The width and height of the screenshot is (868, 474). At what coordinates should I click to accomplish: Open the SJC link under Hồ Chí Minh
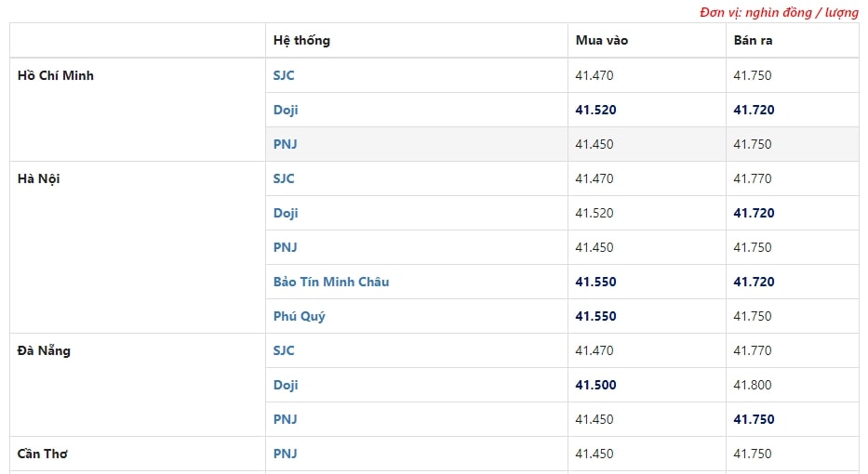(284, 75)
